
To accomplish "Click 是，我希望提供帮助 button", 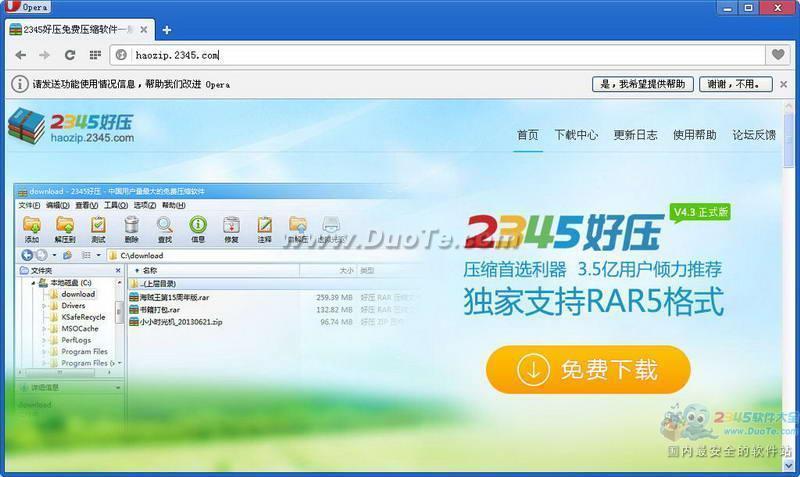I will coord(642,84).
